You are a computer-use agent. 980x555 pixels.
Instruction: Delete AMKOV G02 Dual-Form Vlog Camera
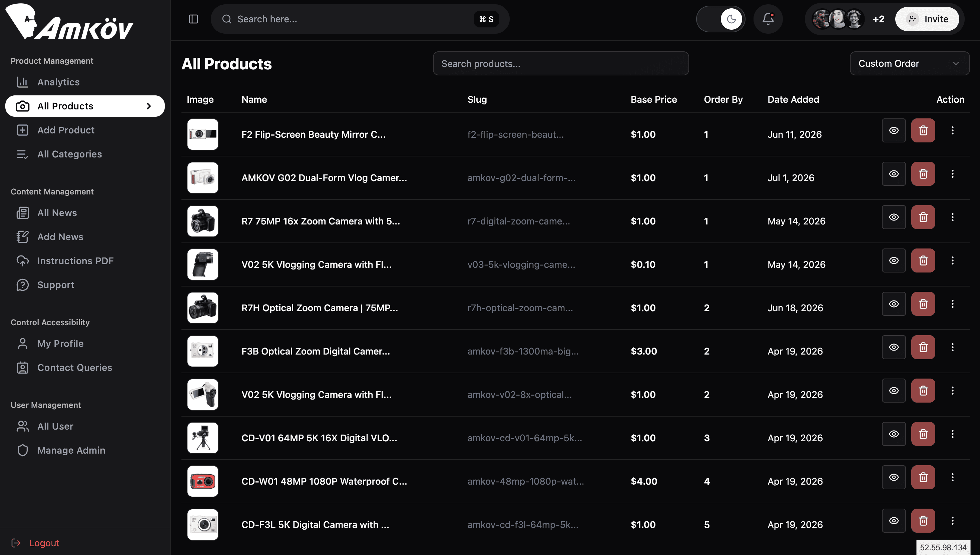point(923,174)
